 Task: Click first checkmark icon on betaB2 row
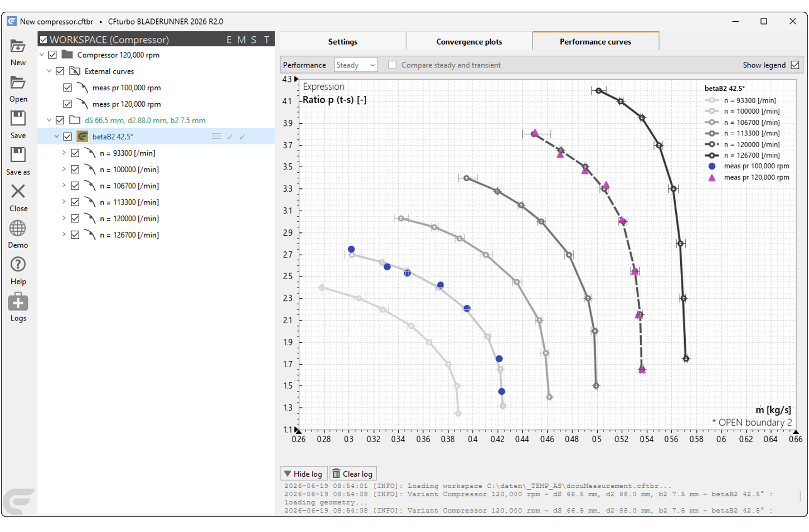(230, 136)
